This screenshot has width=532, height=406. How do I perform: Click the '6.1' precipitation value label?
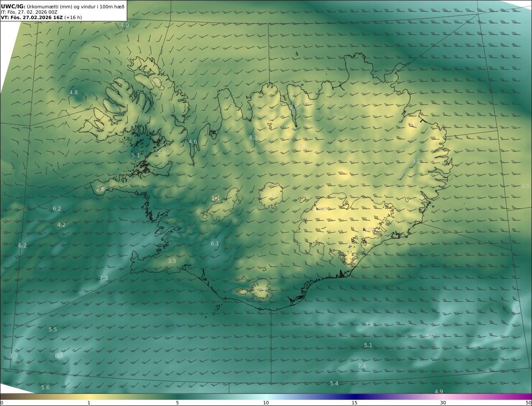pos(215,244)
